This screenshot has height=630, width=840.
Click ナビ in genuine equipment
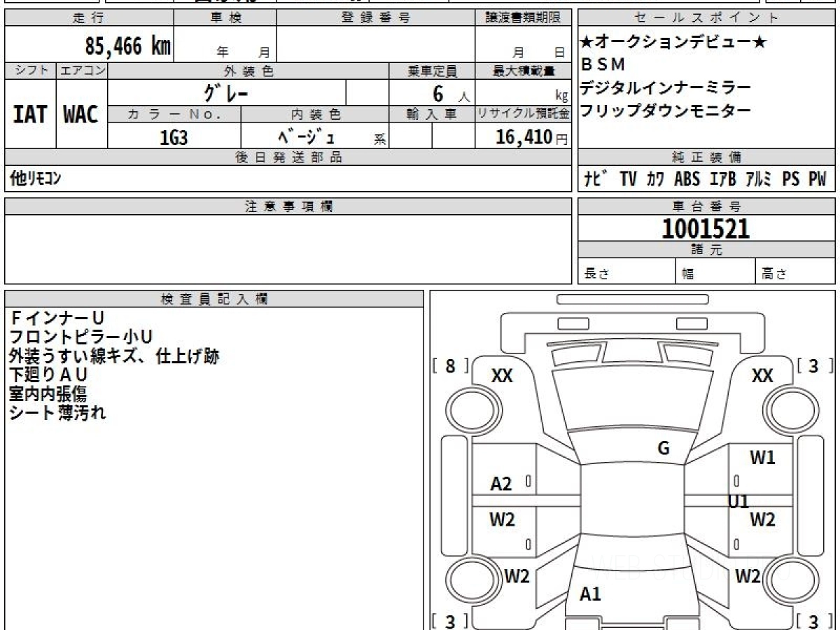click(x=596, y=179)
